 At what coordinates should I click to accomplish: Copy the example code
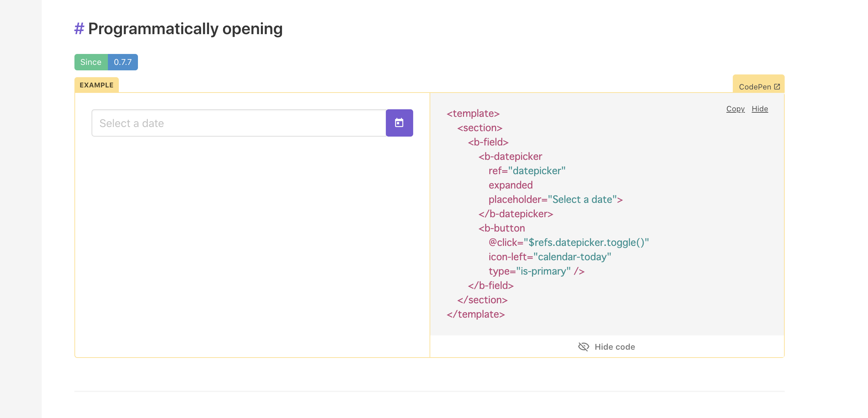pyautogui.click(x=735, y=109)
